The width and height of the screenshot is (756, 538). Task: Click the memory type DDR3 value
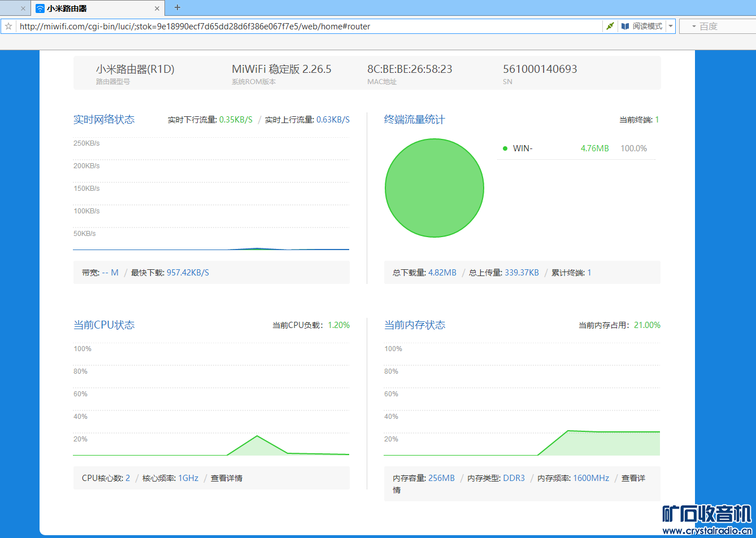(x=514, y=478)
